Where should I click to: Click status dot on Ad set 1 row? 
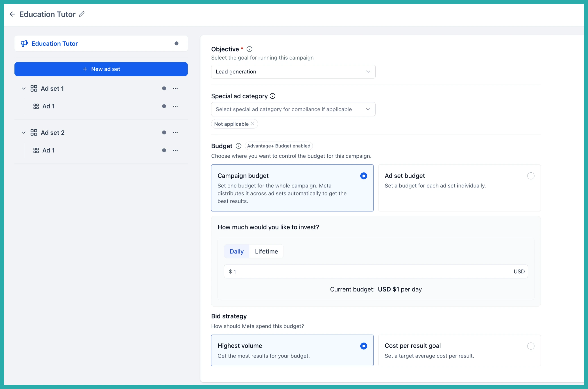click(164, 88)
